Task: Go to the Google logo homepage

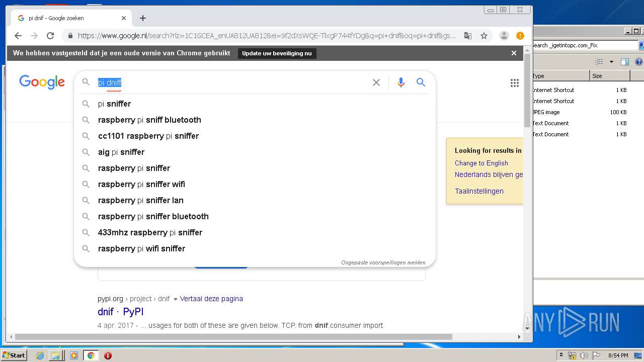Action: click(42, 82)
